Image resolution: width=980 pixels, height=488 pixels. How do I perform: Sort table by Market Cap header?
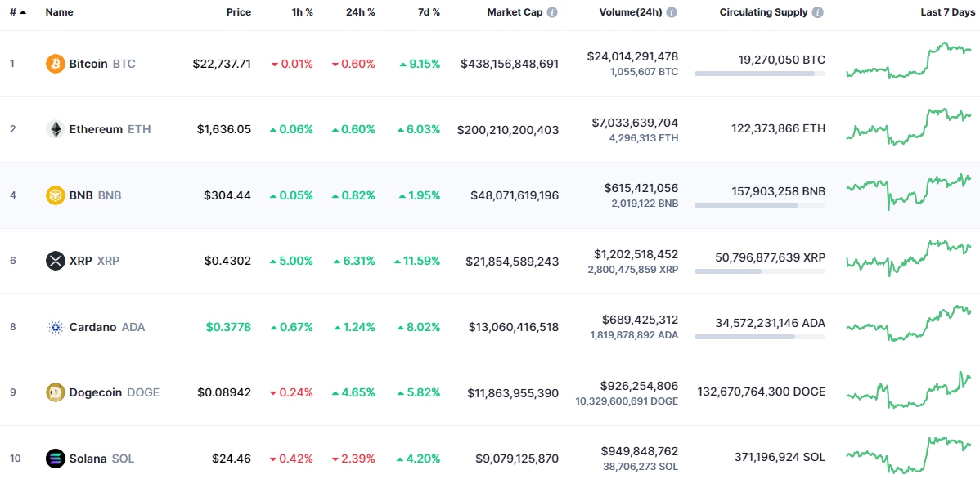point(515,12)
